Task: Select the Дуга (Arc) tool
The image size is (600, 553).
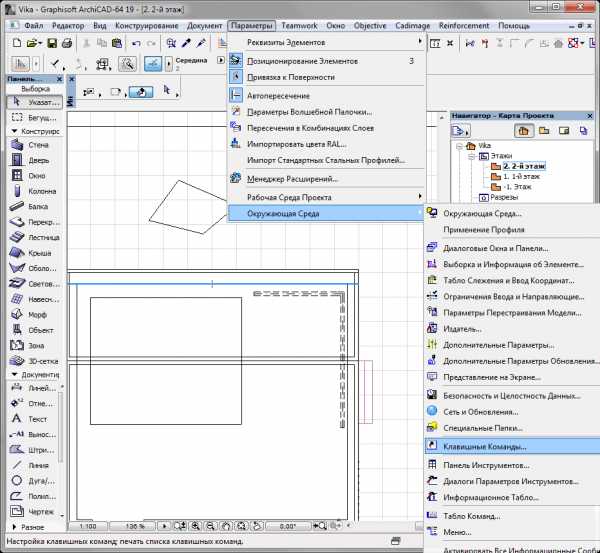Action: tap(34, 481)
